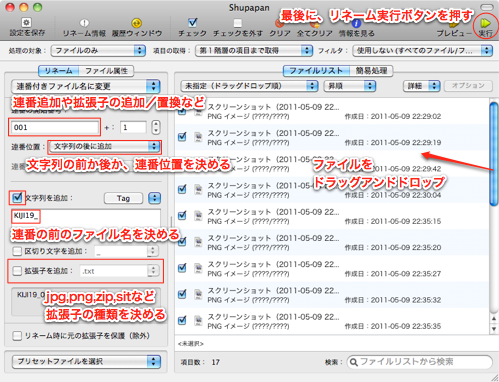Open プリセットファイルを選択 dropdown
This screenshot has width=499, height=382.
(86, 362)
